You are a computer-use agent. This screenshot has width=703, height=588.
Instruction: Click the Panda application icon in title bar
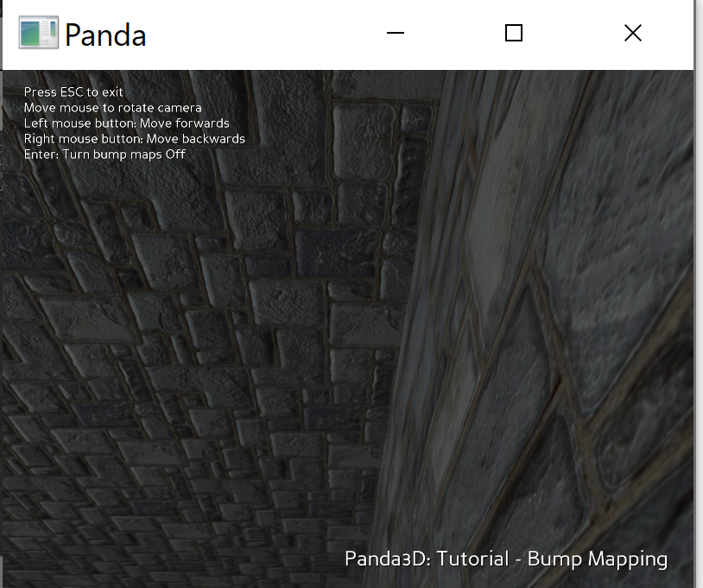[38, 34]
